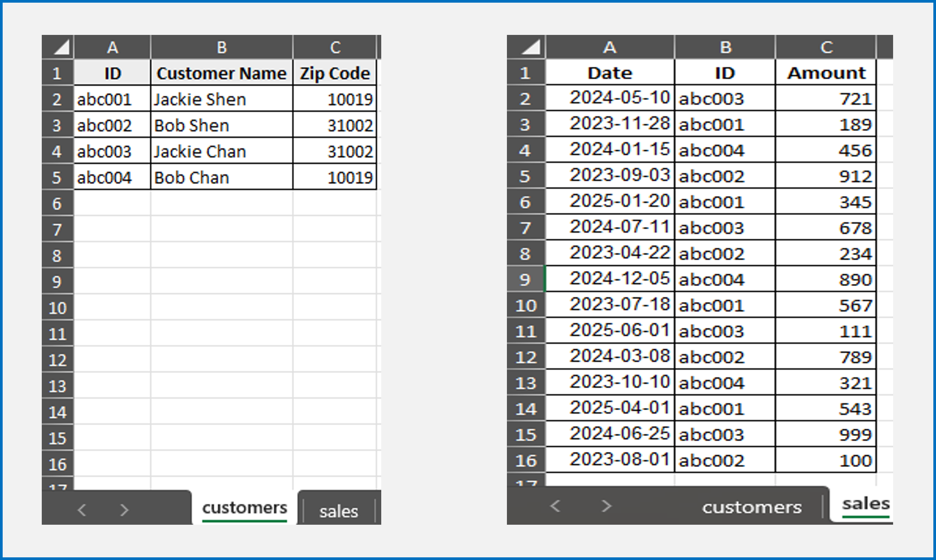Switch to customers tab in right workbook
936x560 pixels.
coord(751,507)
